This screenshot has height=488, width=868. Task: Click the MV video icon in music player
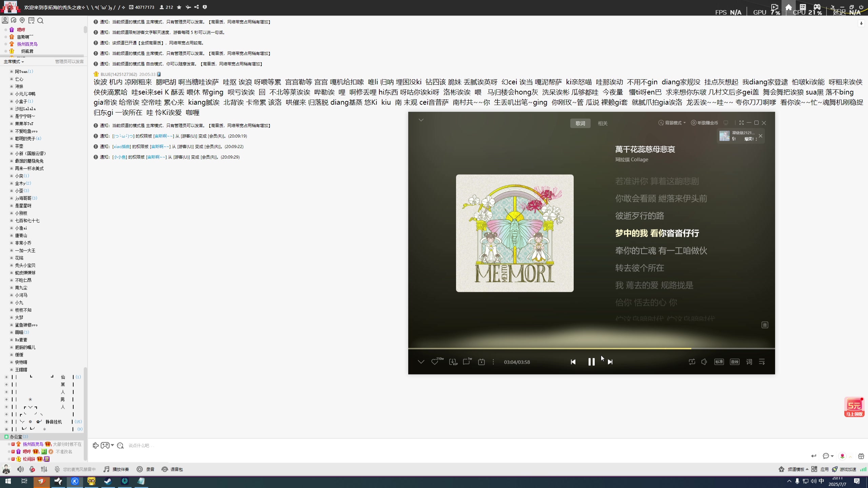[x=481, y=362]
